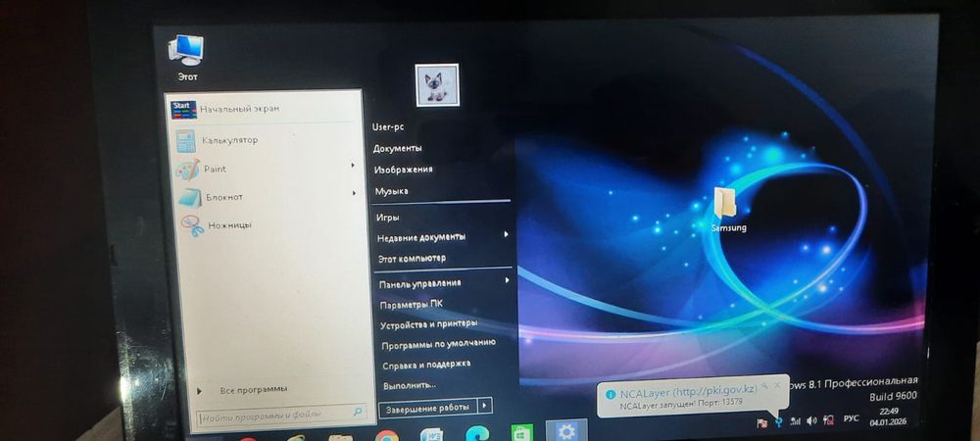Open Игры from the start menu
The image size is (980, 441).
pyautogui.click(x=387, y=218)
